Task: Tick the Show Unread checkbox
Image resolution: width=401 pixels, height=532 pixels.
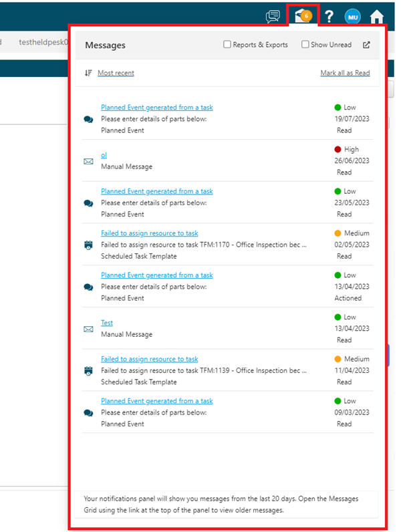Action: tap(305, 45)
